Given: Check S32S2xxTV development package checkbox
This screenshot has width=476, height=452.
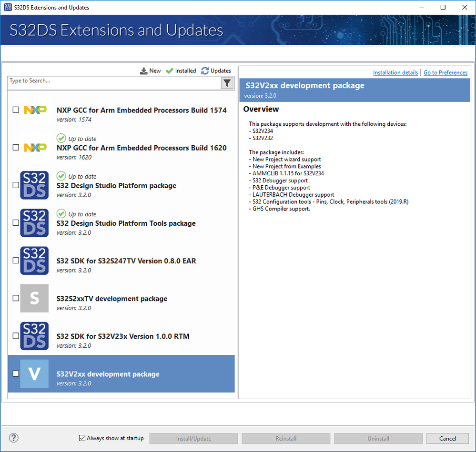Looking at the screenshot, I should click(x=16, y=298).
